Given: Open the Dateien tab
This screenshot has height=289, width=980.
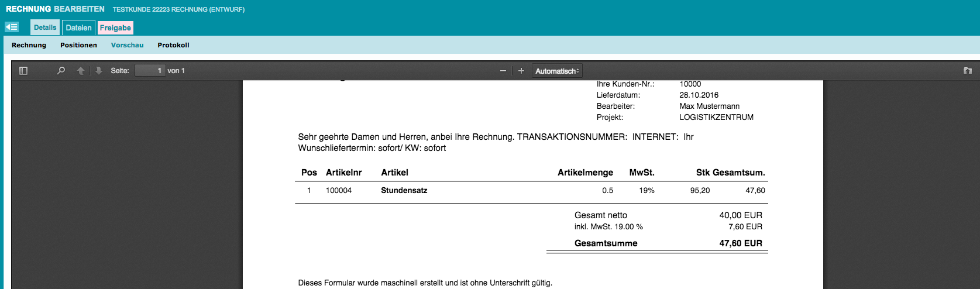Looking at the screenshot, I should click(78, 27).
